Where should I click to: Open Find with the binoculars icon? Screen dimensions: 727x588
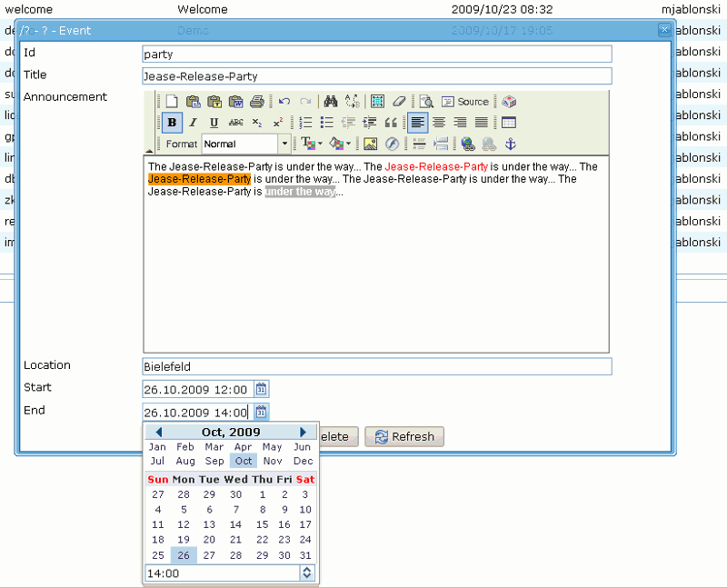[x=331, y=102]
